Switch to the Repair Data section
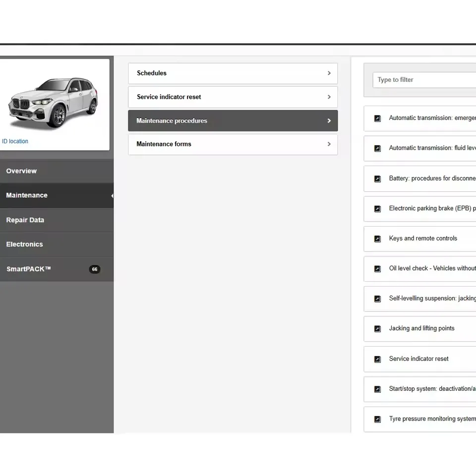The width and height of the screenshot is (476, 476). click(25, 220)
